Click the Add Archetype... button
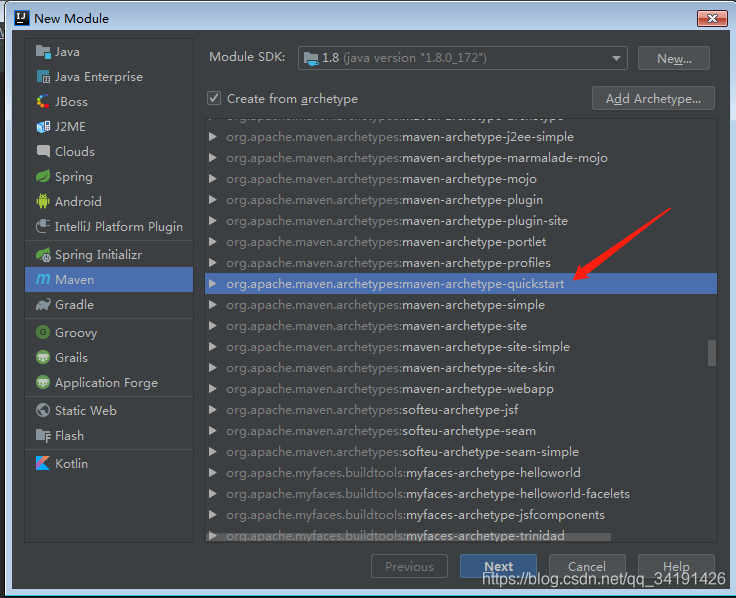This screenshot has height=598, width=736. (653, 98)
